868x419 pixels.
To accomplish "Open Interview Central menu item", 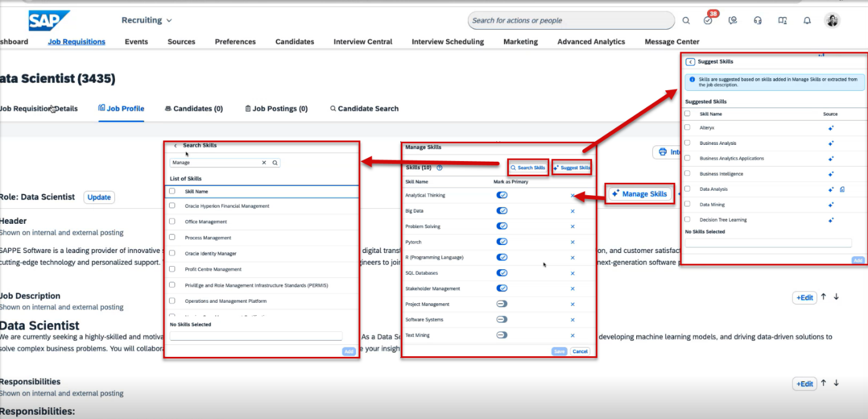I will [x=363, y=42].
